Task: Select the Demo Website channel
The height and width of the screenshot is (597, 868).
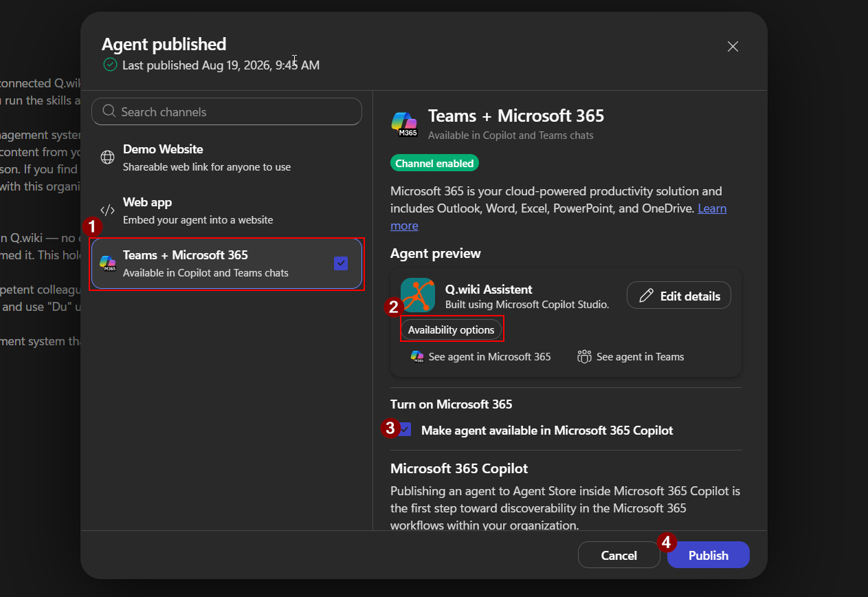Action: (227, 158)
